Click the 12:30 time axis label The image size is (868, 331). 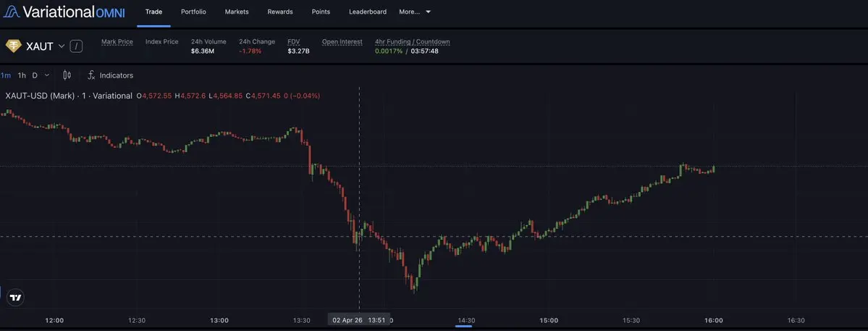point(137,320)
